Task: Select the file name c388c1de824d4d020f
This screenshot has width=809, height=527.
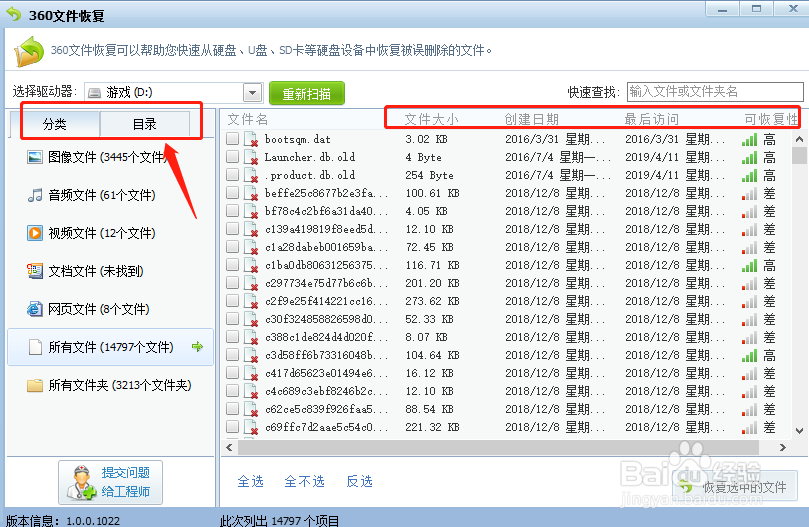Action: [326, 337]
